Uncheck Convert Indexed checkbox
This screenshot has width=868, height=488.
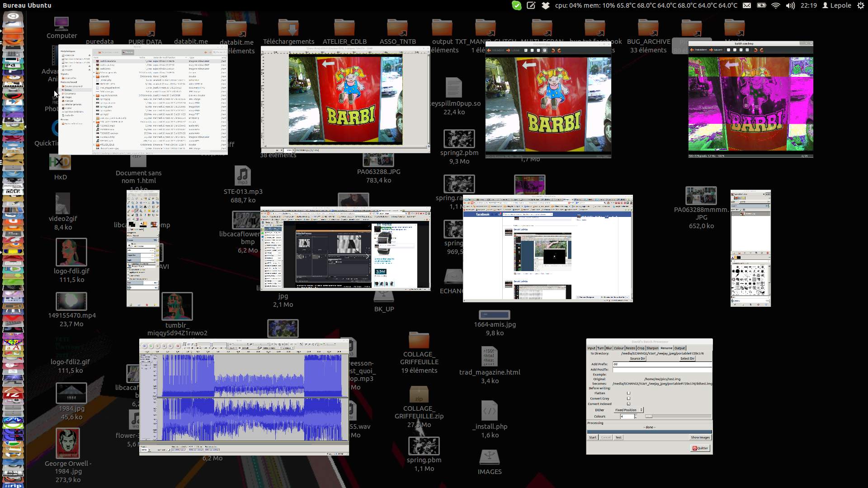(628, 404)
